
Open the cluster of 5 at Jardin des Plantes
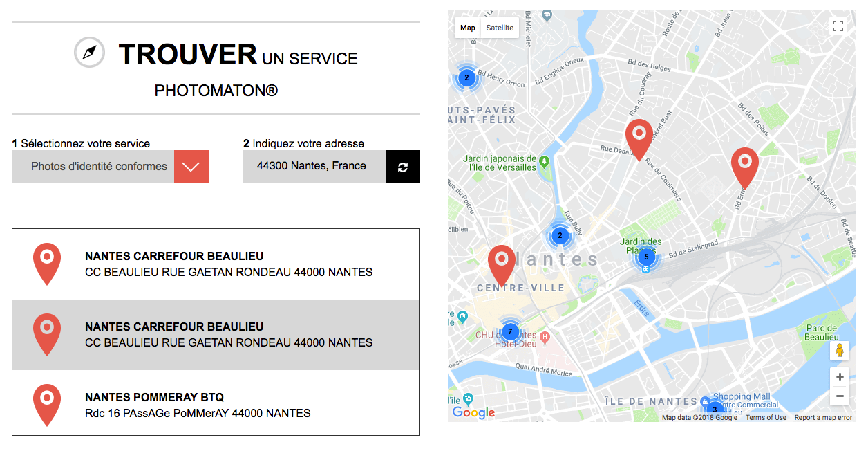click(646, 257)
